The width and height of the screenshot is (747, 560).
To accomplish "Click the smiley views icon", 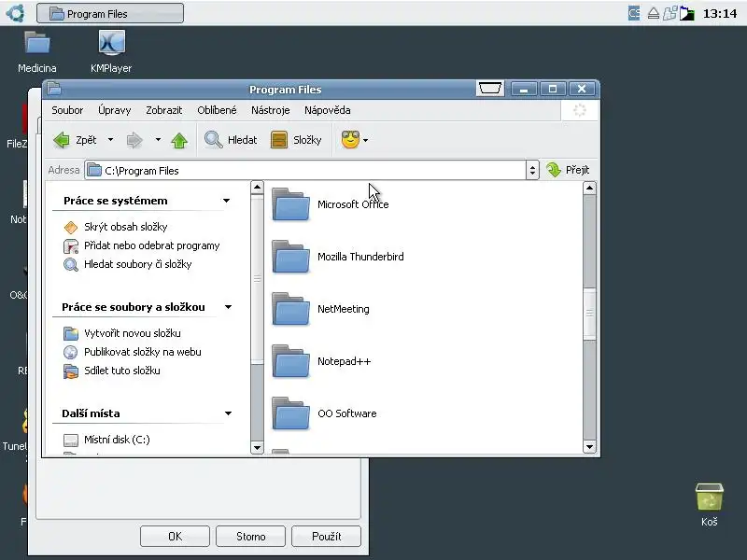I will click(350, 140).
